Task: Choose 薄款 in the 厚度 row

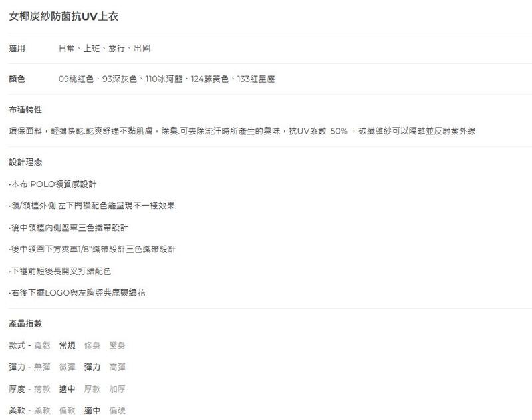Action: coord(42,389)
